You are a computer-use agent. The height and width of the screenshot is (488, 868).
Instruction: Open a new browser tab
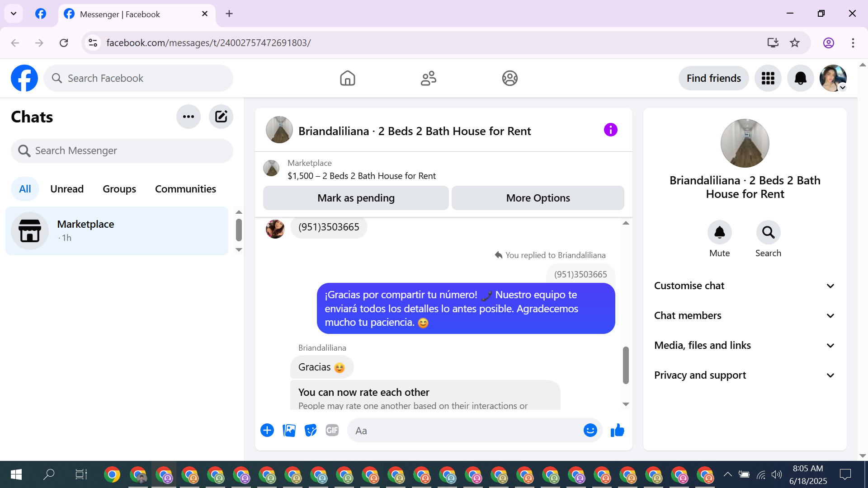click(229, 14)
